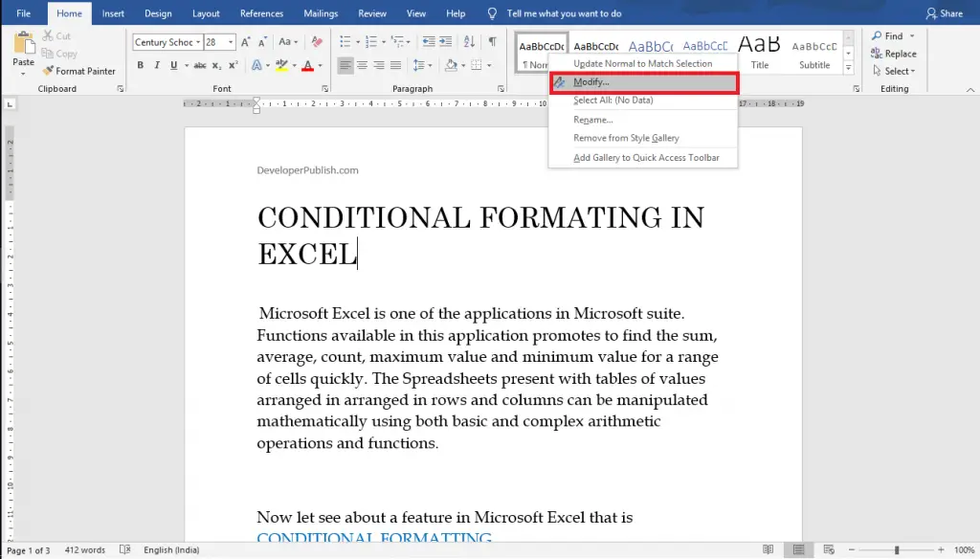Collapse the ribbon with the chevron

pos(970,89)
